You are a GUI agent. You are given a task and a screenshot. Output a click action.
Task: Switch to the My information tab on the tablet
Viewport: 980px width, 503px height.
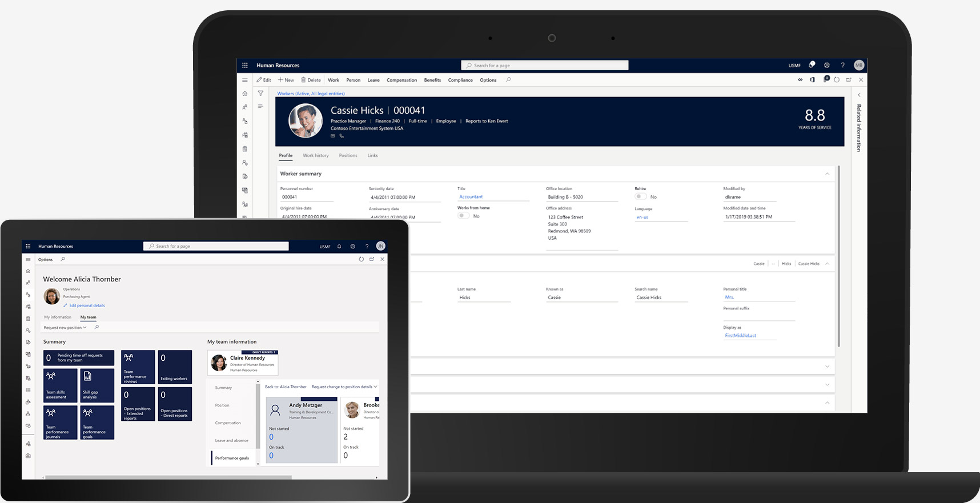tap(58, 317)
